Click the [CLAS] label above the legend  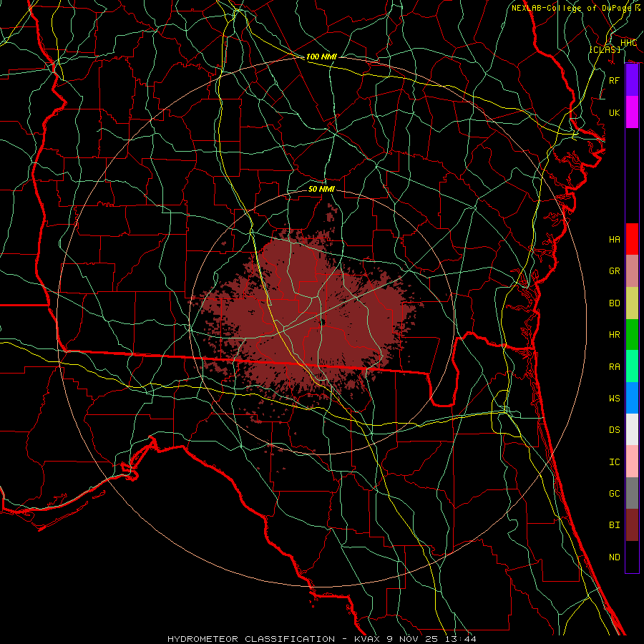tap(605, 49)
